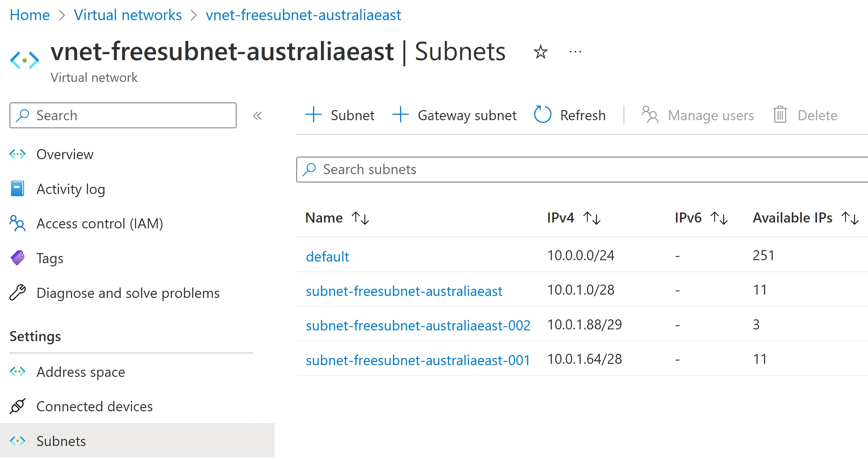
Task: Navigate to Virtual networks breadcrumb
Action: tap(128, 15)
